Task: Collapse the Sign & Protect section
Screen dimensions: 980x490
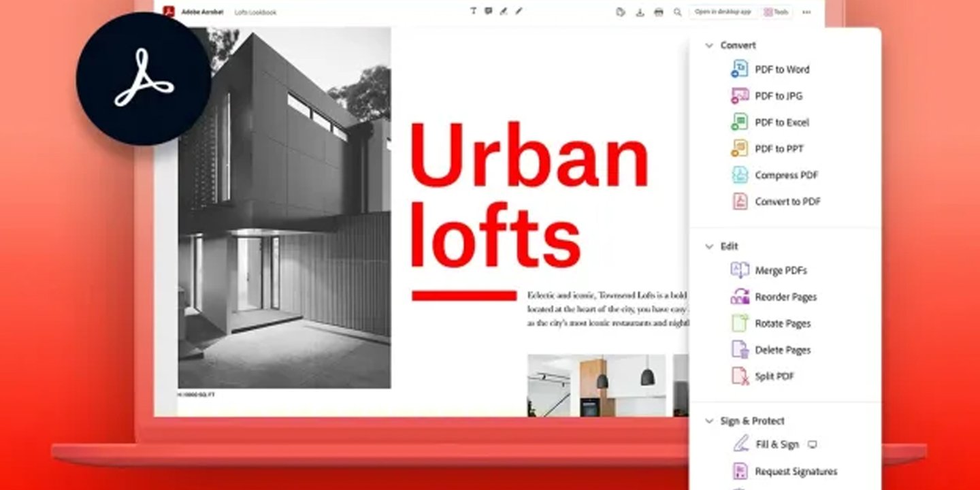Action: [x=708, y=421]
